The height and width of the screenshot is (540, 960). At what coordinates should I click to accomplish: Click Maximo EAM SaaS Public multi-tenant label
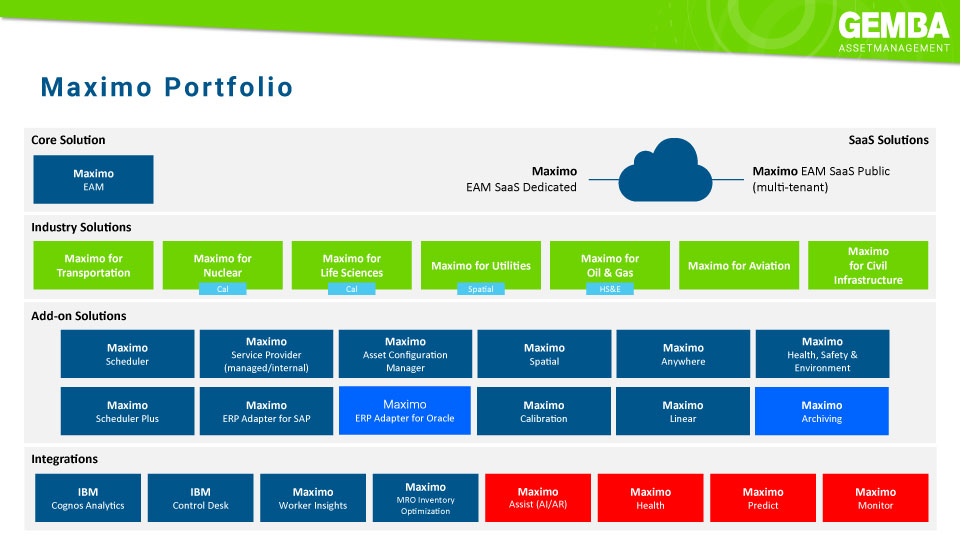[x=820, y=179]
